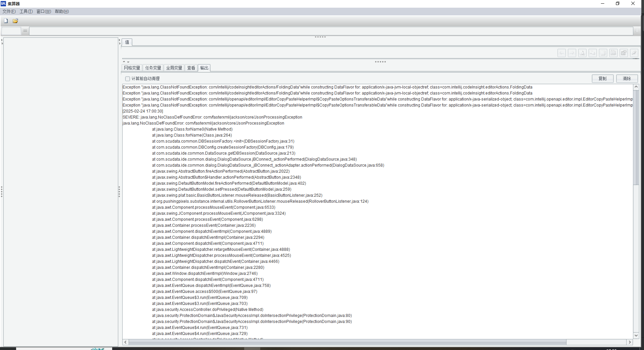Switch to the 值 tab
This screenshot has height=350, width=644.
(127, 42)
